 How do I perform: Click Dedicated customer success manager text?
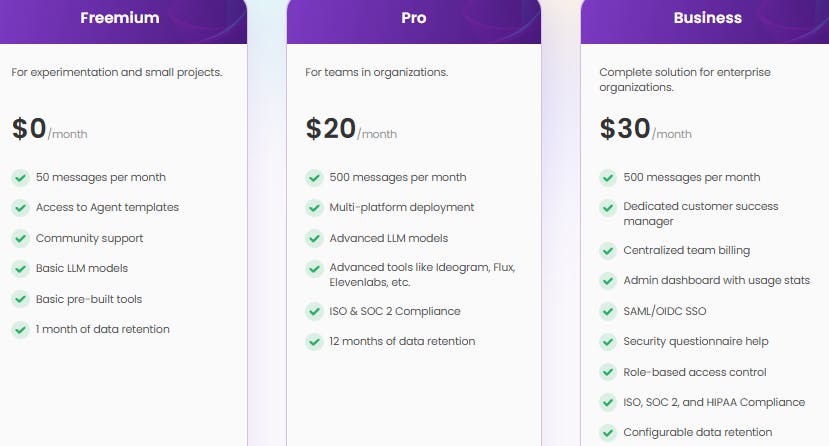[701, 213]
